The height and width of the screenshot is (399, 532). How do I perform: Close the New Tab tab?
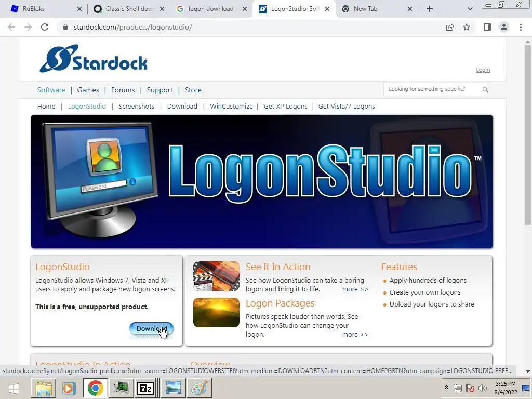pos(410,9)
